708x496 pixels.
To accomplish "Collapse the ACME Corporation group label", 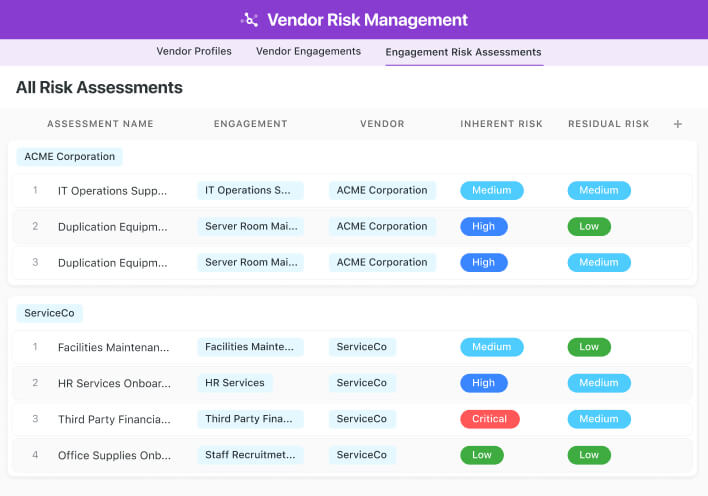I will coord(70,157).
